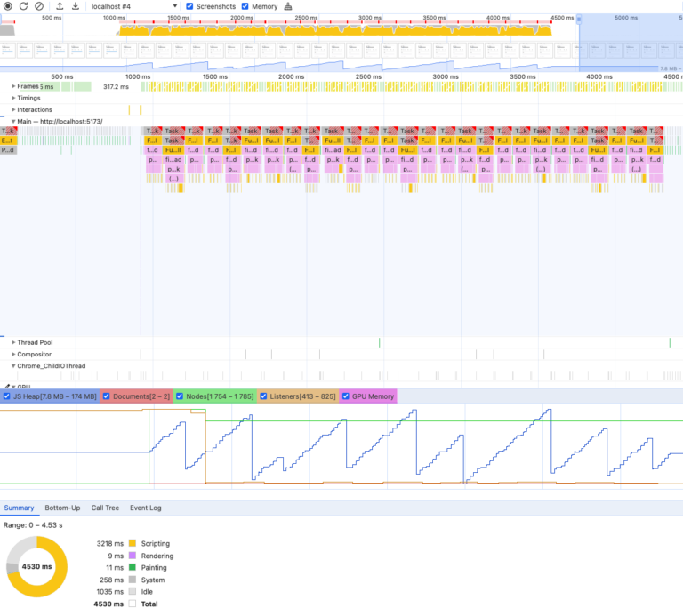Image resolution: width=683 pixels, height=616 pixels.
Task: Click the download profile icon
Action: 76,6
